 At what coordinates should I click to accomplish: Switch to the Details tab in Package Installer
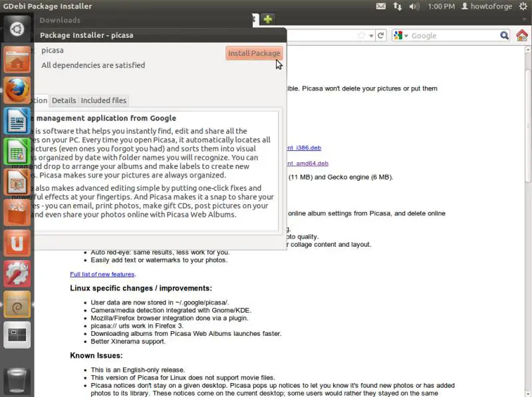(64, 100)
